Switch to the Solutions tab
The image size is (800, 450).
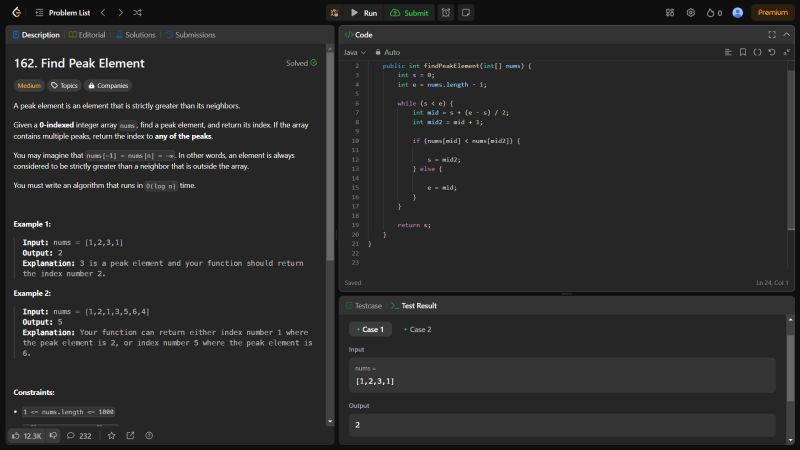click(x=135, y=35)
